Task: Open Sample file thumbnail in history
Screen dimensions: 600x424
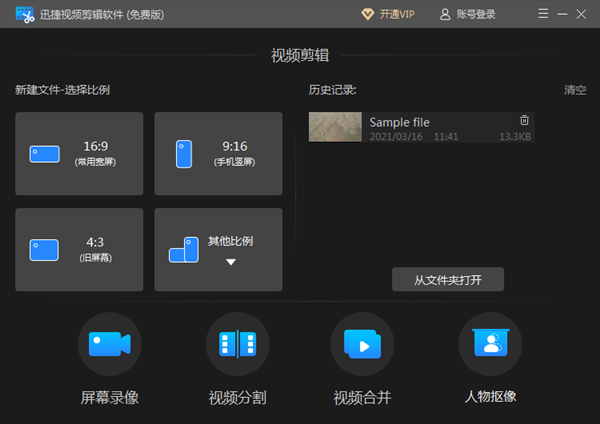Action: pos(335,127)
